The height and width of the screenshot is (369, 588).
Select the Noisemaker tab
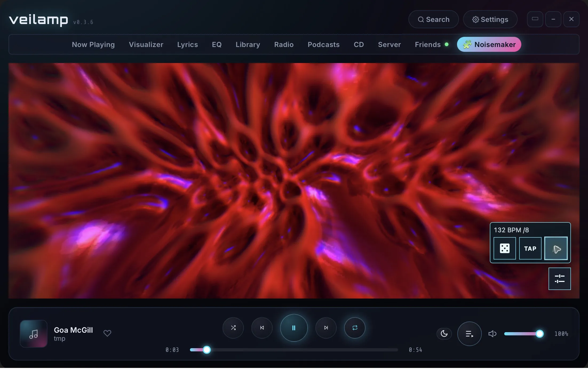[x=489, y=45]
